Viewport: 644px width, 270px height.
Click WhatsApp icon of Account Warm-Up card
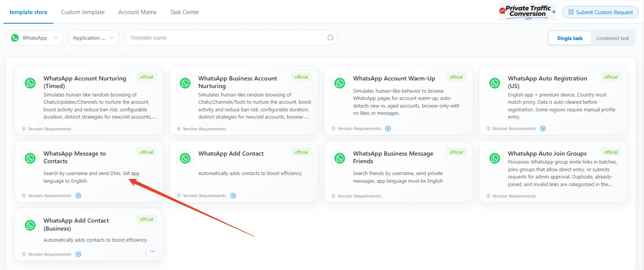340,83
